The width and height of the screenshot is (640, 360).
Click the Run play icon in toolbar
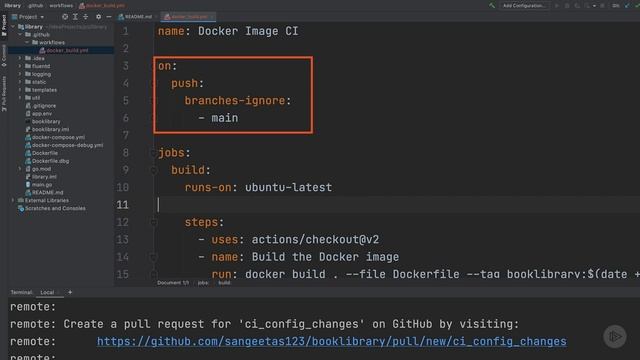557,6
